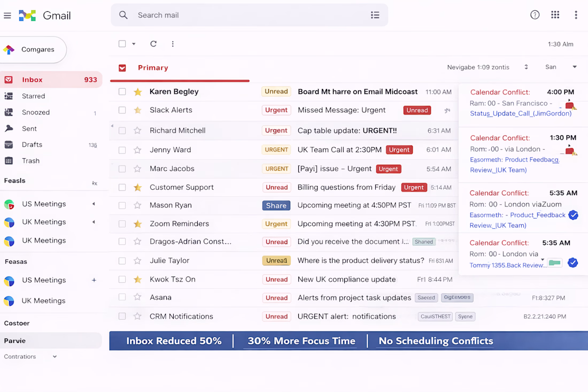Open the select-all dropdown arrow

134,44
